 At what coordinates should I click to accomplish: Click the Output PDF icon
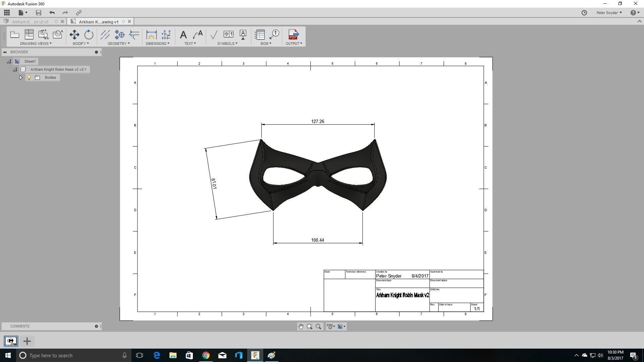click(293, 35)
